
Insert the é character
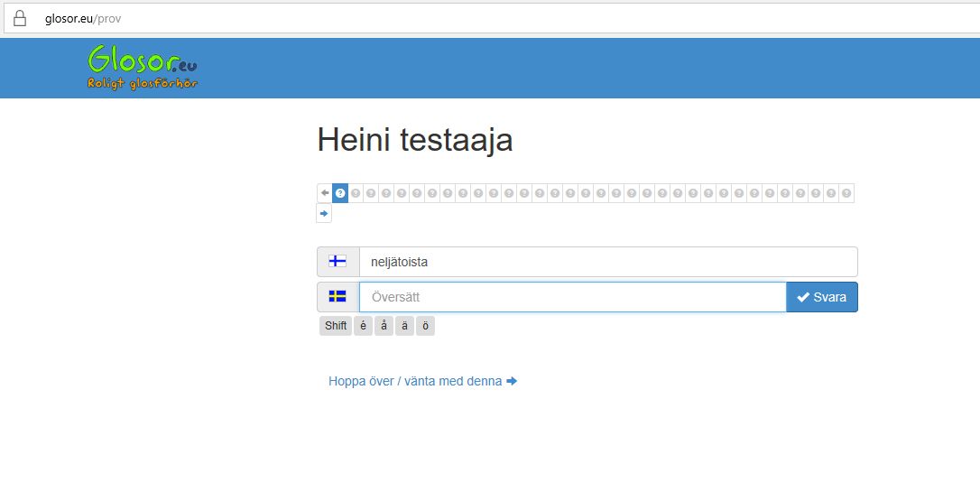point(363,326)
